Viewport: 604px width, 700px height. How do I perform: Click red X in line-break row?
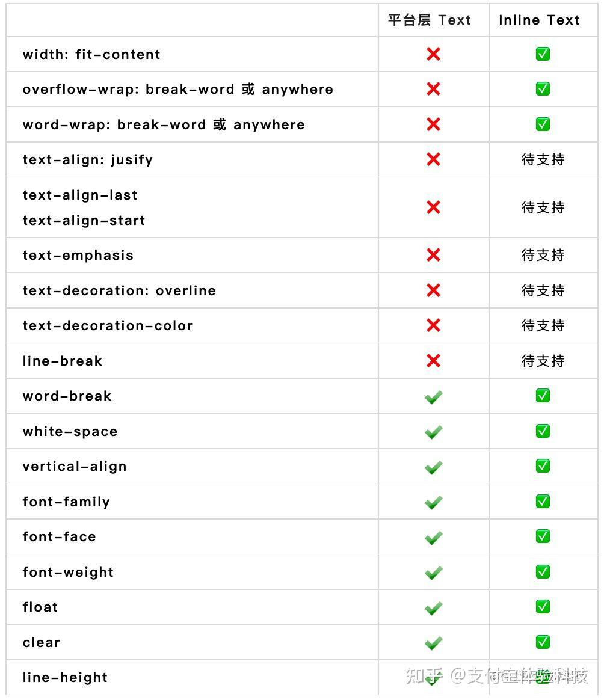pos(433,361)
